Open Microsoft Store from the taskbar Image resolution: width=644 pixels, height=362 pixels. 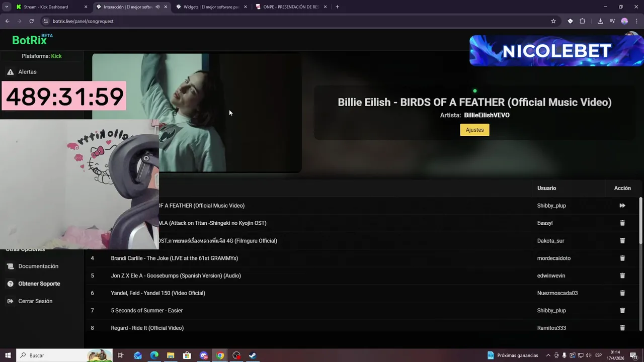(x=187, y=355)
